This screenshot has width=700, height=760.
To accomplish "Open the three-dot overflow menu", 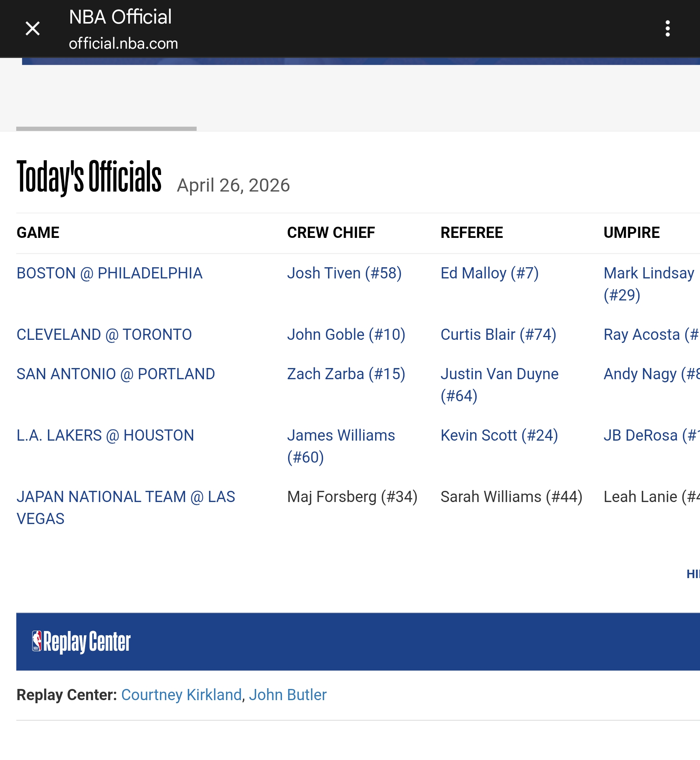I will tap(667, 29).
